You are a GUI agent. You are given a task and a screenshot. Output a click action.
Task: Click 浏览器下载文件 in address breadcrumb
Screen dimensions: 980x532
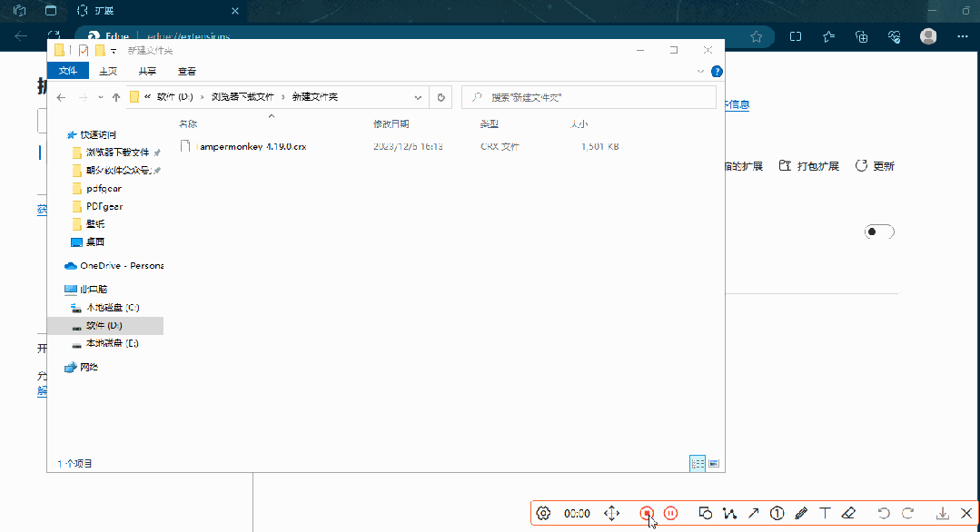[x=243, y=97]
